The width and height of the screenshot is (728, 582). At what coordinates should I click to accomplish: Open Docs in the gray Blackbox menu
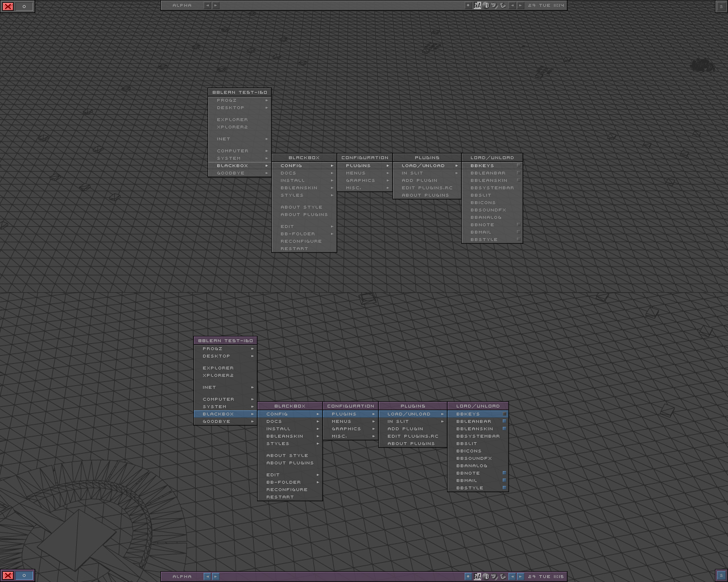coord(304,173)
